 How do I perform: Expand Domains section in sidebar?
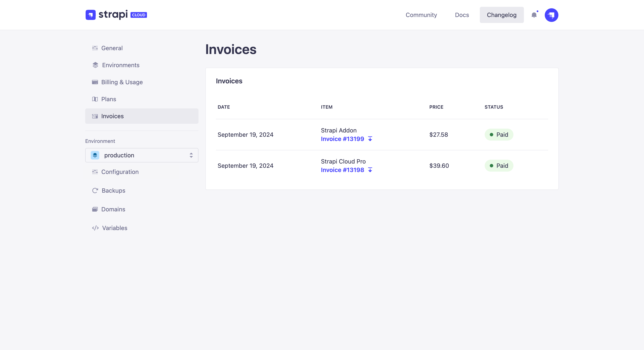(x=113, y=209)
